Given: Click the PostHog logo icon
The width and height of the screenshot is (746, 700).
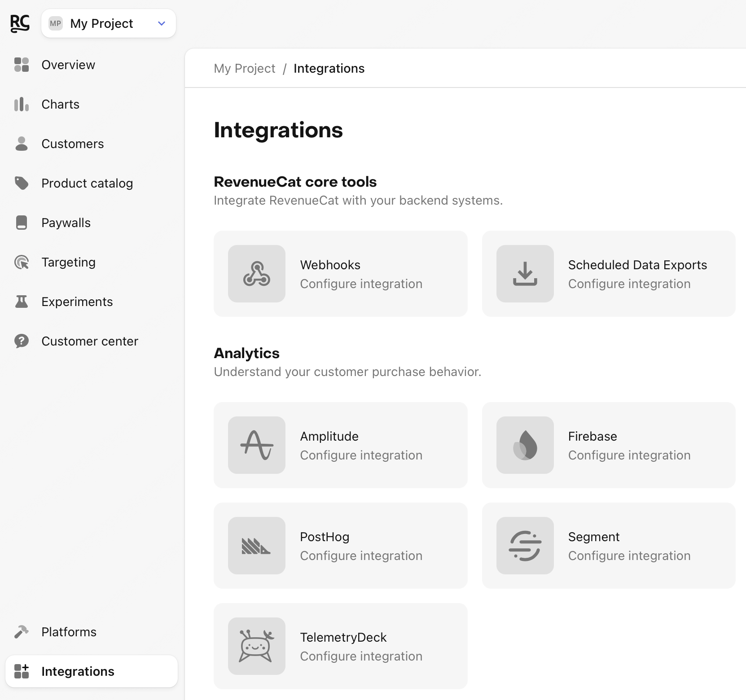Looking at the screenshot, I should 256,546.
